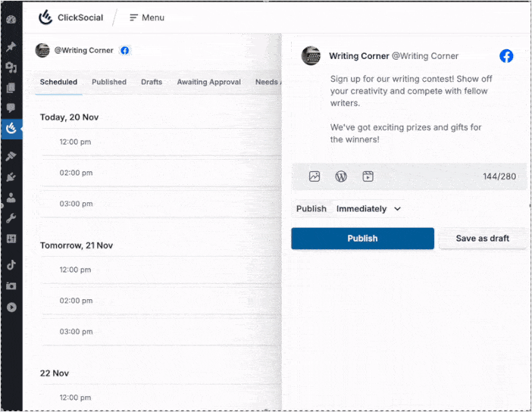Open the top Menu hamburger

point(146,17)
